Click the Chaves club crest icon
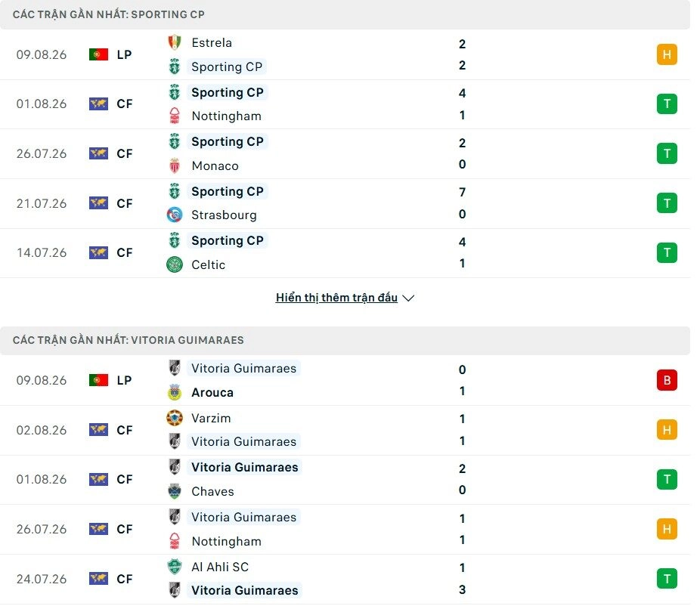700x606 pixels. (x=175, y=491)
